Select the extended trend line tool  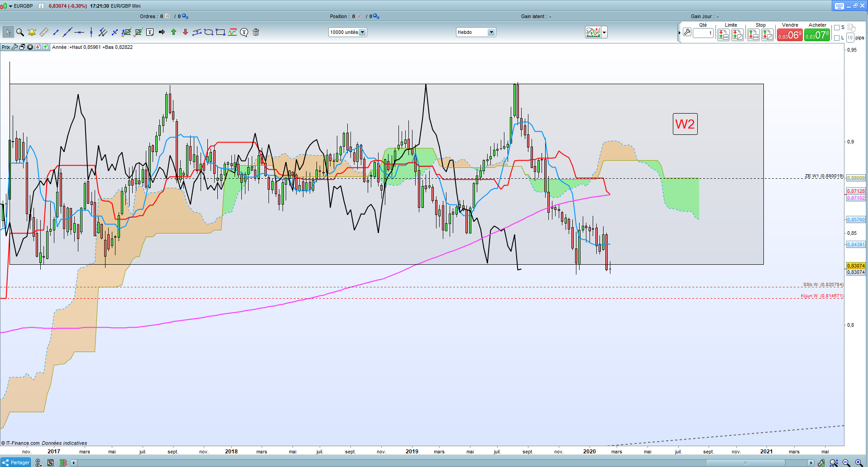point(67,32)
